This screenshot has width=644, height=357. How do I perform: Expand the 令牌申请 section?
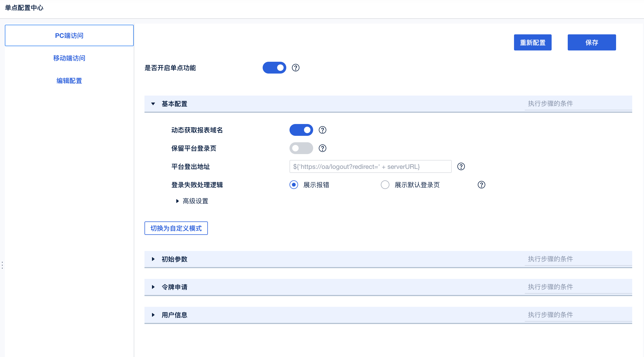pyautogui.click(x=153, y=287)
